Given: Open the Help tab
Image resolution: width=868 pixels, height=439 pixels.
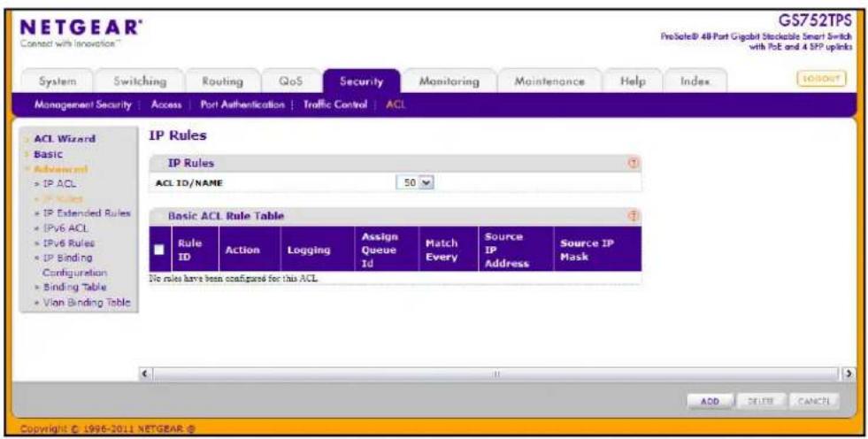Looking at the screenshot, I should point(633,81).
